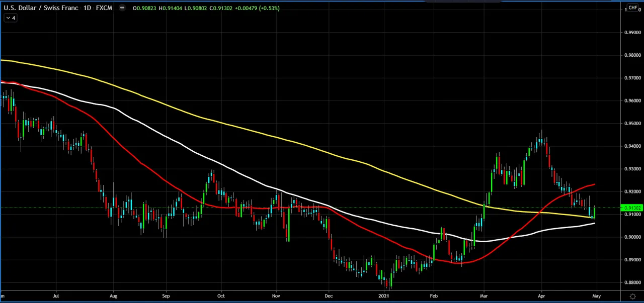Click the low value L0.90802

(195, 8)
